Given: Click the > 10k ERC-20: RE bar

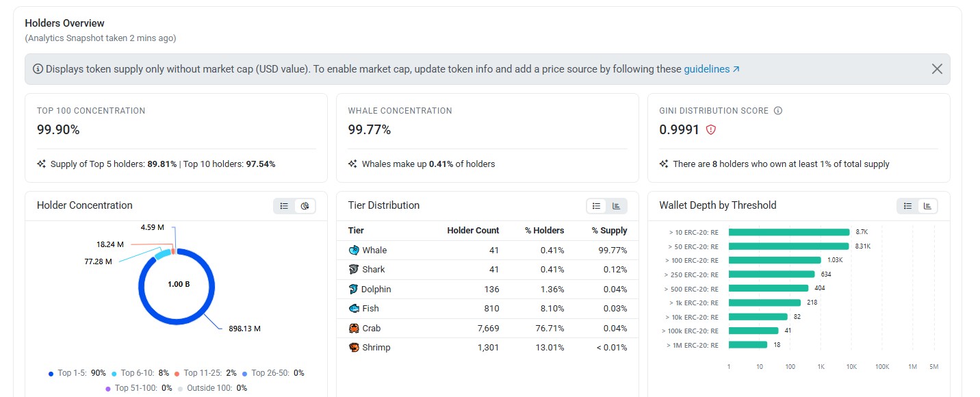Looking at the screenshot, I should tap(758, 317).
